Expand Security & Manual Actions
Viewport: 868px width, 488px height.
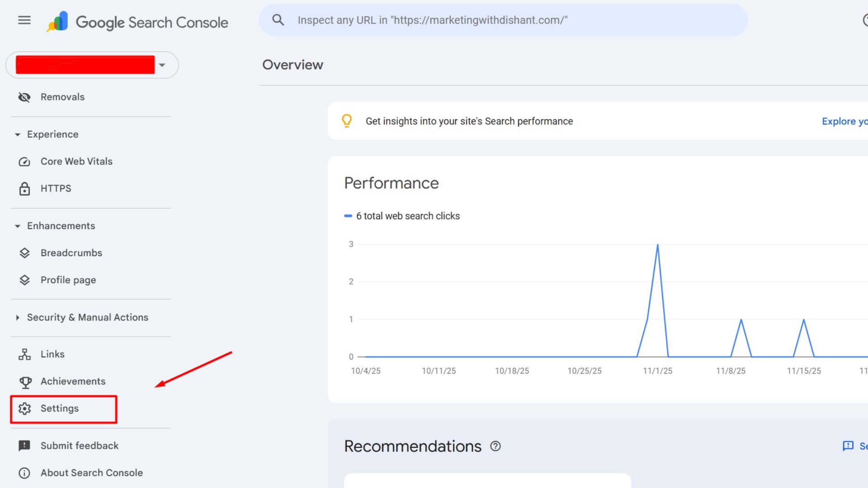click(x=17, y=317)
